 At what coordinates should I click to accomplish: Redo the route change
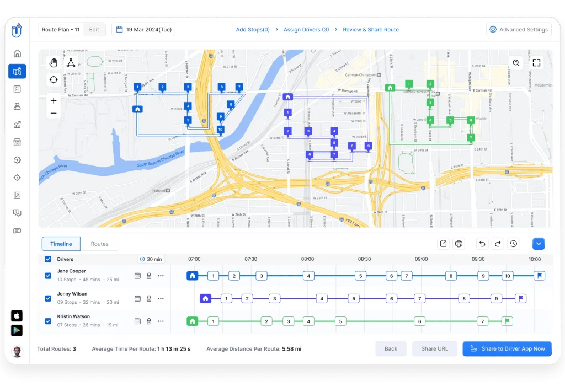[498, 244]
